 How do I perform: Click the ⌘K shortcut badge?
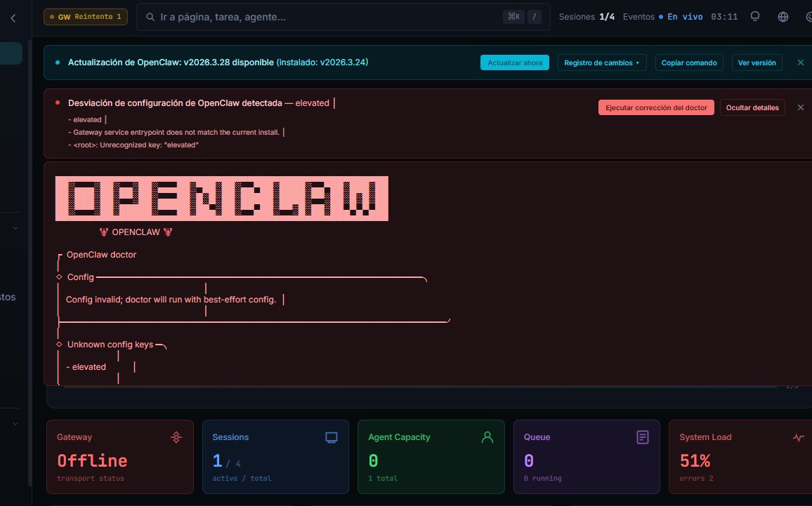point(513,17)
